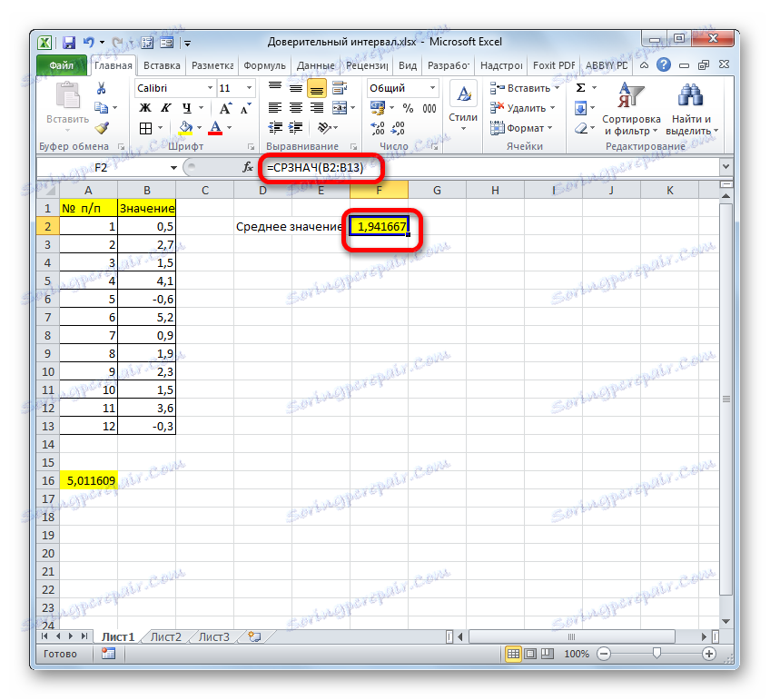Open the Clear eraser tool

coord(581,128)
